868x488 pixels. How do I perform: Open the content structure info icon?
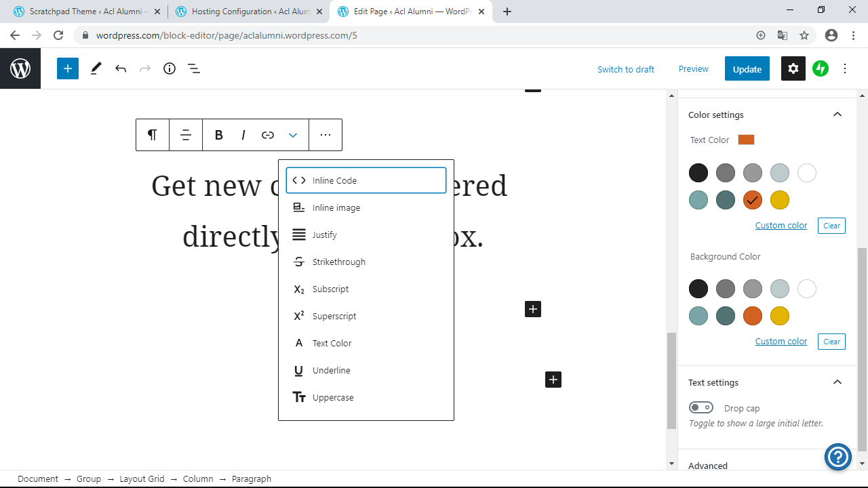click(170, 68)
